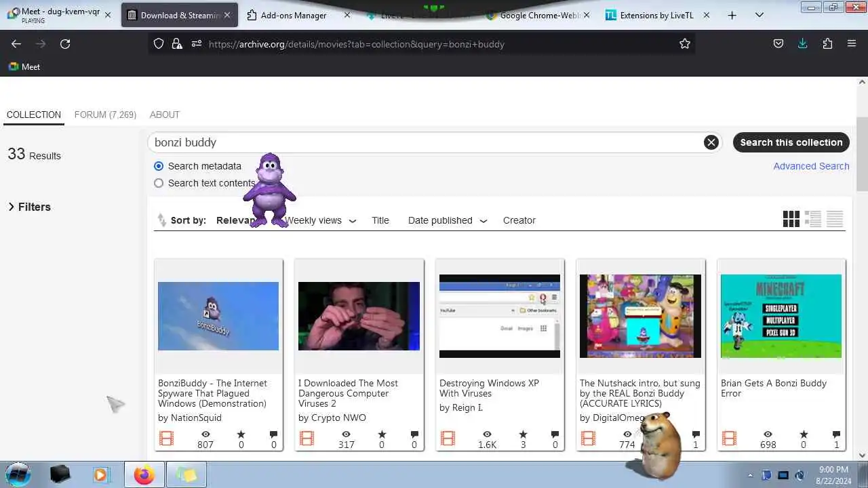Viewport: 868px width, 488px height.
Task: Reload the archive.org page
Action: coord(65,43)
